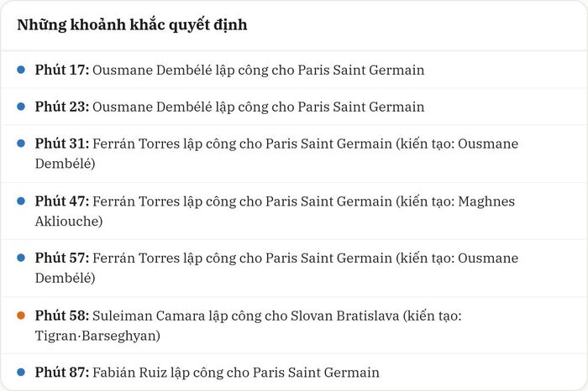
Task: Click 'Fabián Ruiz' scorer name
Action: (x=129, y=373)
